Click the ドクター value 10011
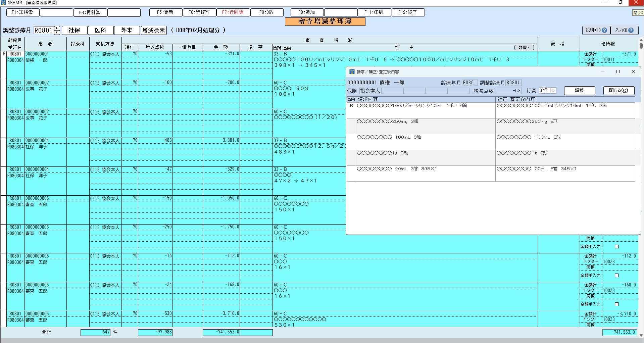This screenshot has height=343, width=644. coord(620,60)
